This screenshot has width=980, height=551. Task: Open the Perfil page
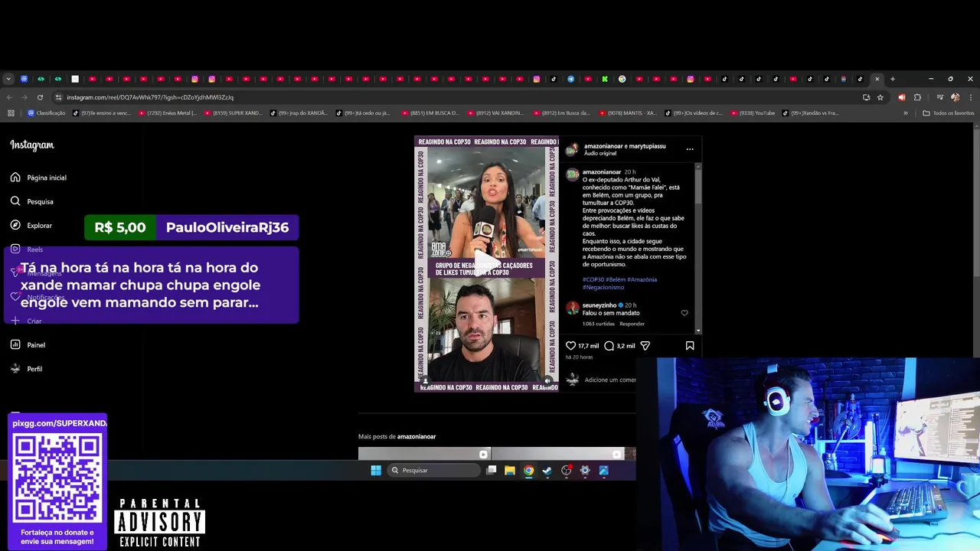click(x=26, y=369)
